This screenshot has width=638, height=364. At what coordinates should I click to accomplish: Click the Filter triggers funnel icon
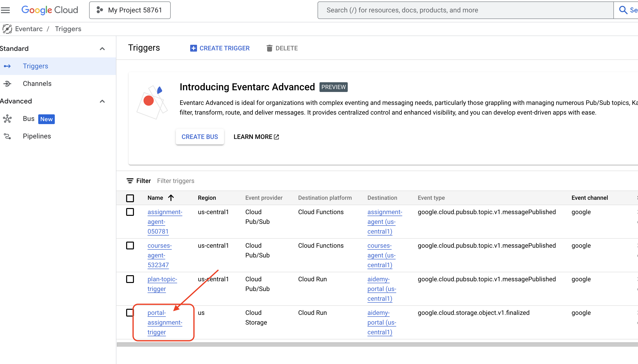[130, 181]
